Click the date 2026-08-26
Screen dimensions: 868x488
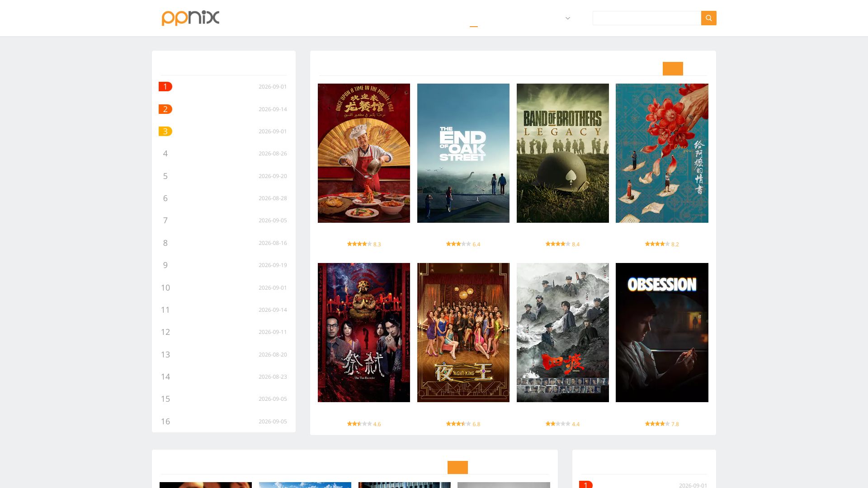point(273,154)
